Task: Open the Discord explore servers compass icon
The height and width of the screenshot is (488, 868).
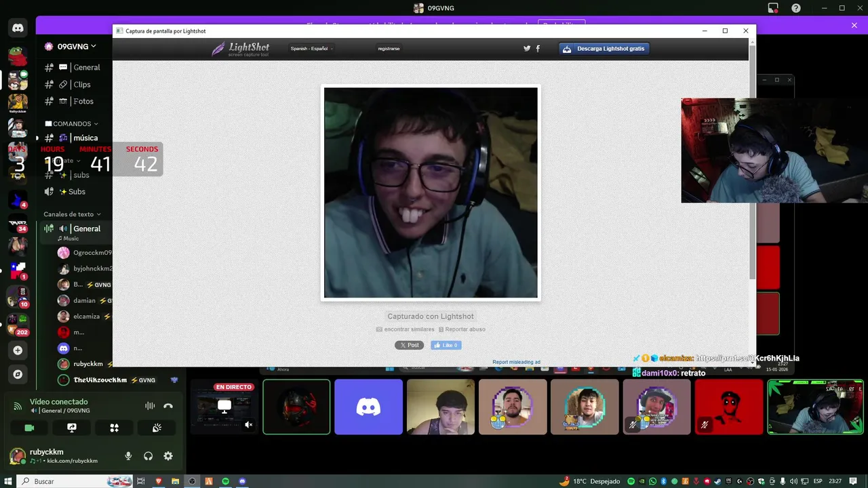Action: pyautogui.click(x=18, y=374)
